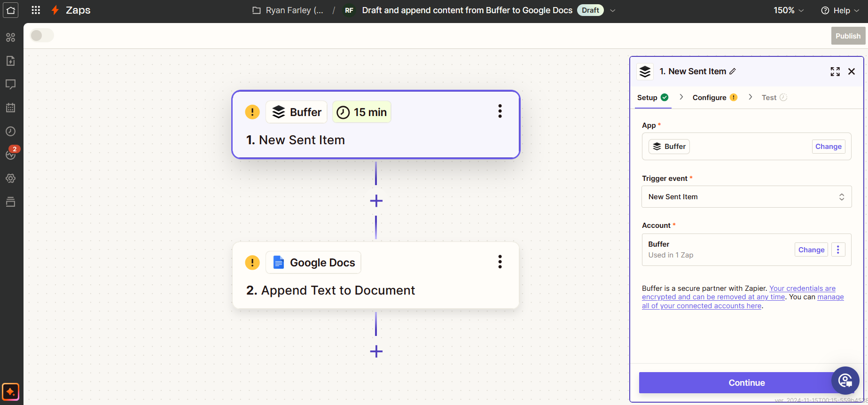Open three-dot menu on Buffer step
The width and height of the screenshot is (868, 405).
pyautogui.click(x=500, y=111)
